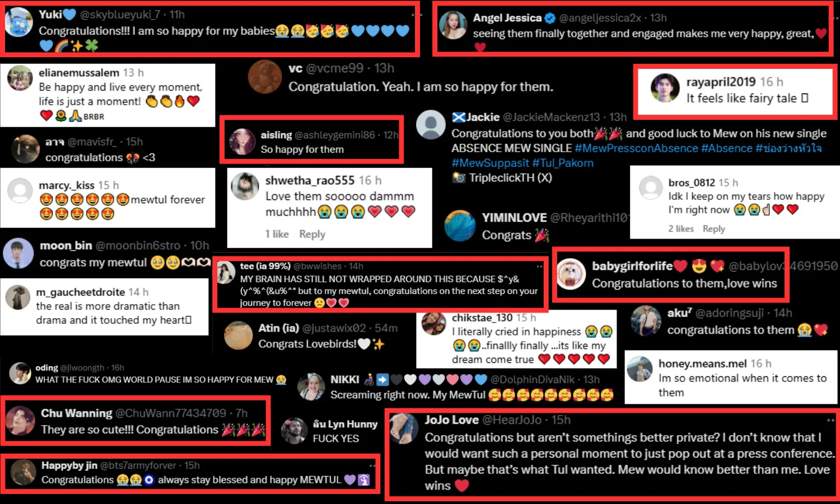
Task: Reply to bros_0812's comment
Action: coord(714,228)
